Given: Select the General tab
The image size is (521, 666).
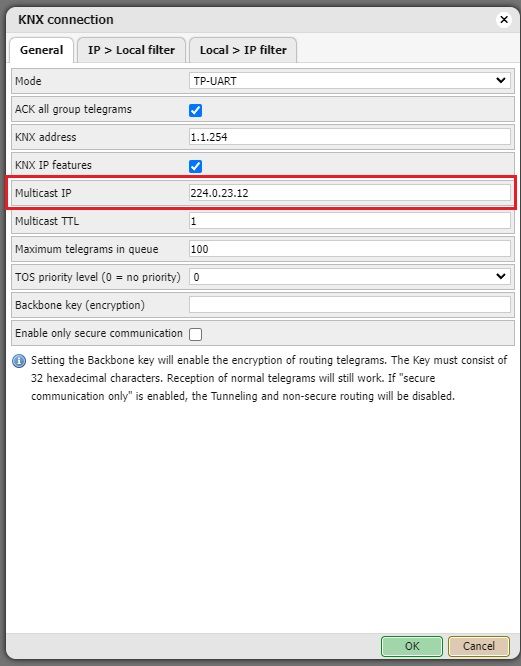Looking at the screenshot, I should 42,50.
